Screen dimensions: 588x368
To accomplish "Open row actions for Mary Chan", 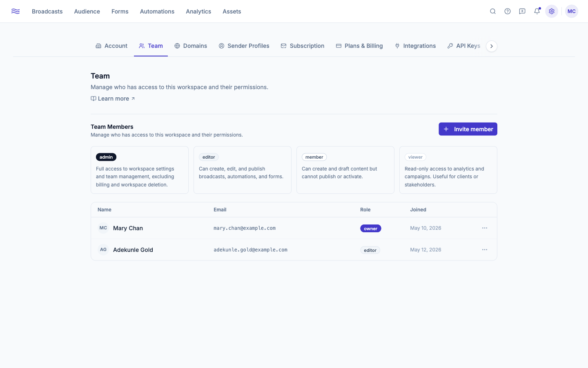I will 485,228.
